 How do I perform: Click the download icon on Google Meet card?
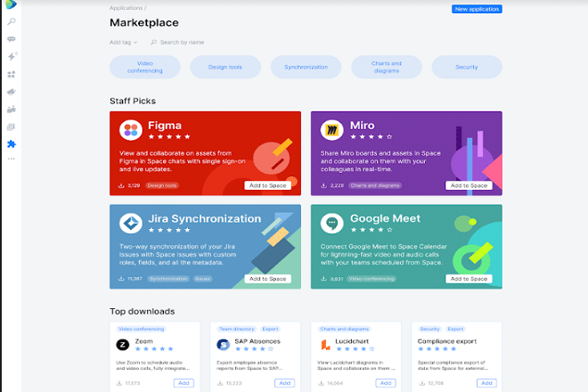(x=323, y=279)
